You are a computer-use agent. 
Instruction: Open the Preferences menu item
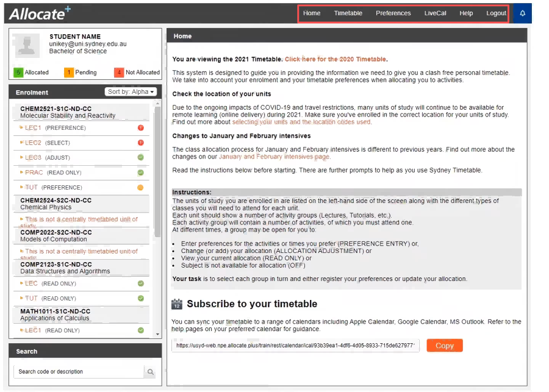tap(393, 13)
